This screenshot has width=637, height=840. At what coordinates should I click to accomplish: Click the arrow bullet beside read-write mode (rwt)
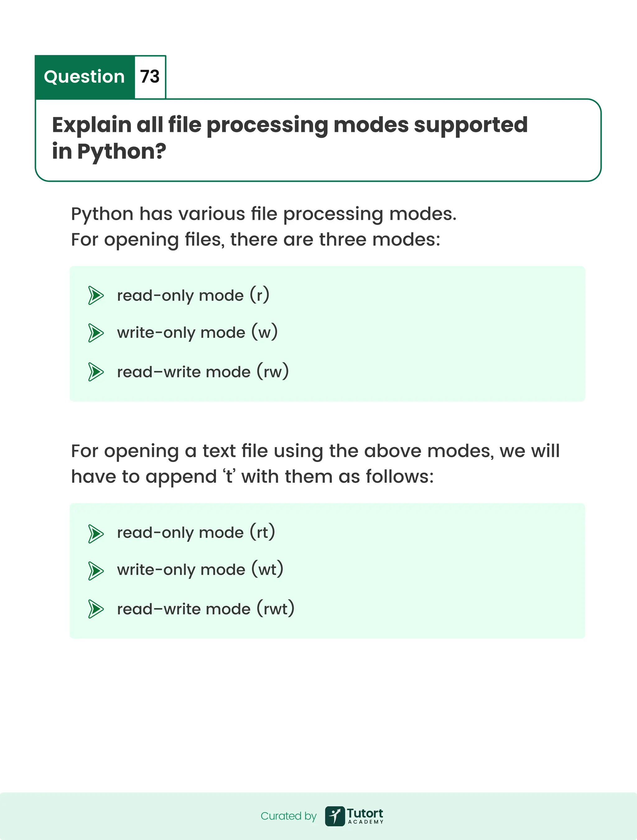point(96,609)
